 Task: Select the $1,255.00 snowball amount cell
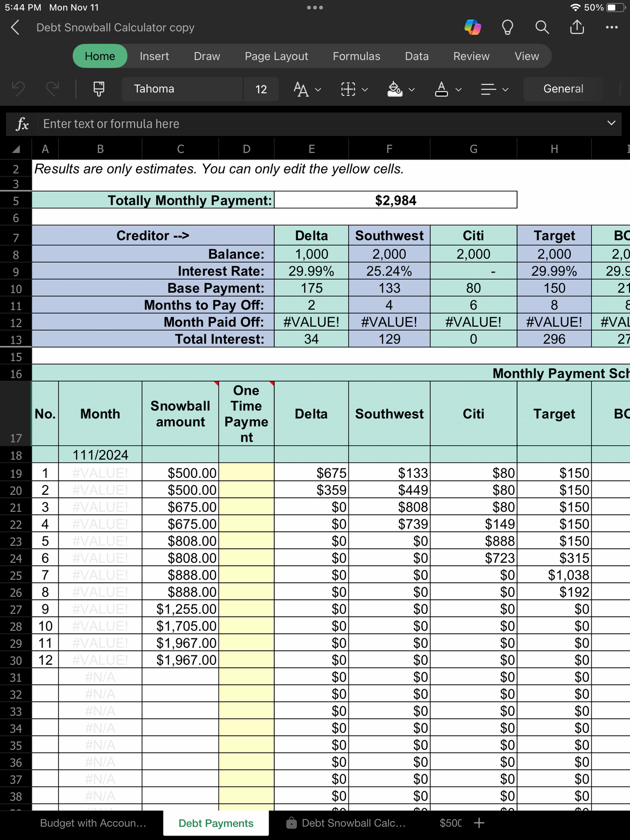[180, 609]
